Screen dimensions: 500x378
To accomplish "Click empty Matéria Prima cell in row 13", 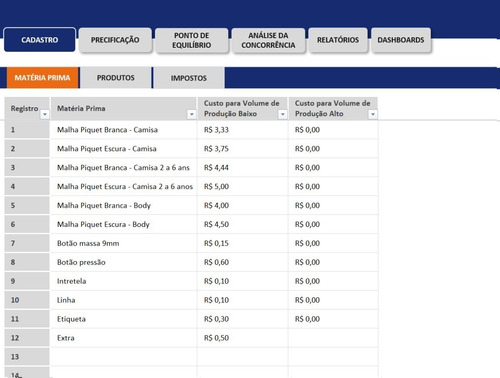I will (124, 357).
